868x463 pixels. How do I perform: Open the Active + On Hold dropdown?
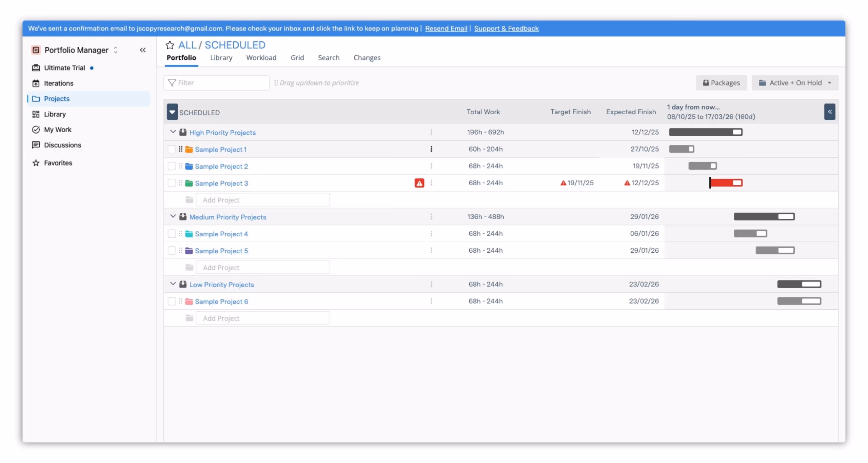pos(795,83)
